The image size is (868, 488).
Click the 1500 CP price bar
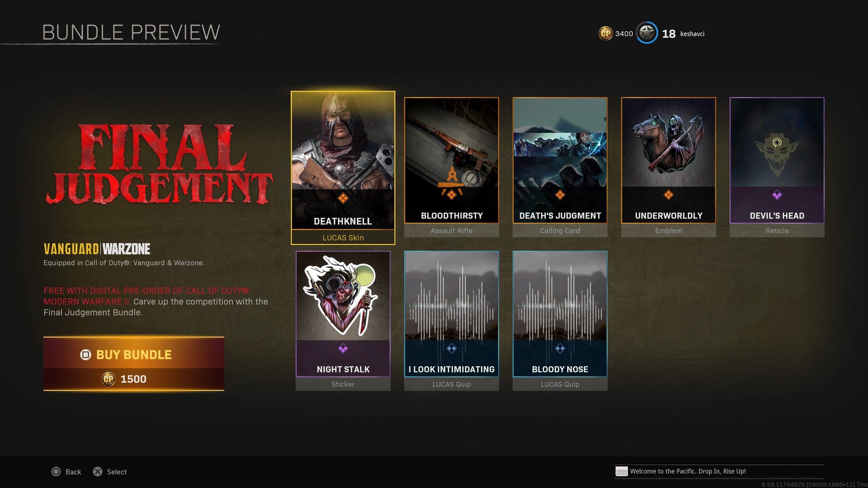coord(134,379)
